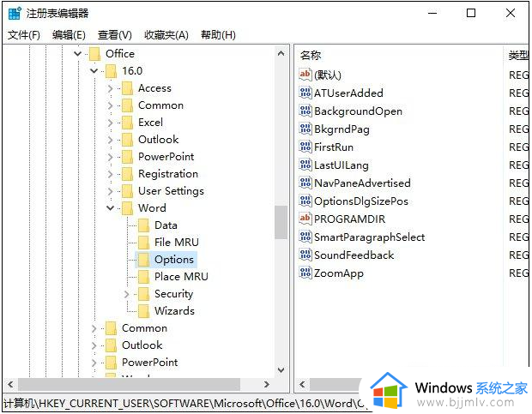The height and width of the screenshot is (414, 532).
Task: Click the (默认) string value icon
Action: [305, 75]
